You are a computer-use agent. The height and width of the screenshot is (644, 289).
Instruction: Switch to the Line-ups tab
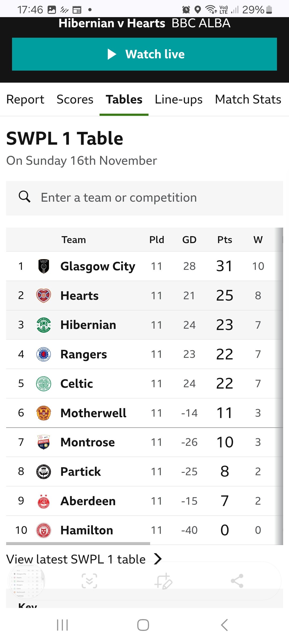click(x=178, y=99)
